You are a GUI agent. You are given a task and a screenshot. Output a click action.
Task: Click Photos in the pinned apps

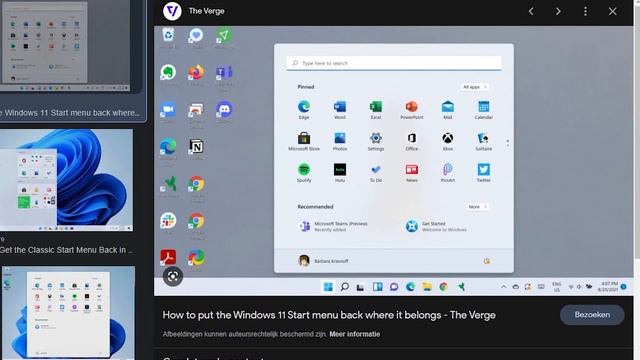[340, 141]
